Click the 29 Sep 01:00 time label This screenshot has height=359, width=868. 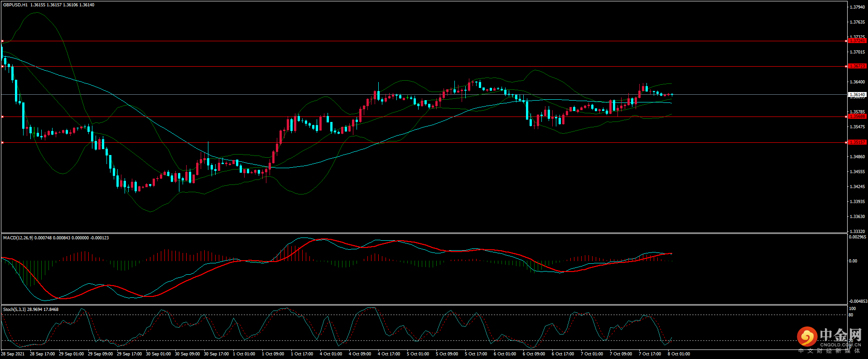click(72, 354)
